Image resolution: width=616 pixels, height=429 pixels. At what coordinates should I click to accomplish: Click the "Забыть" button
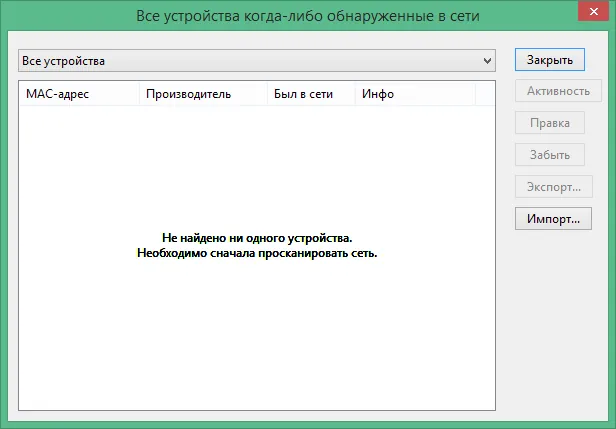tap(550, 155)
